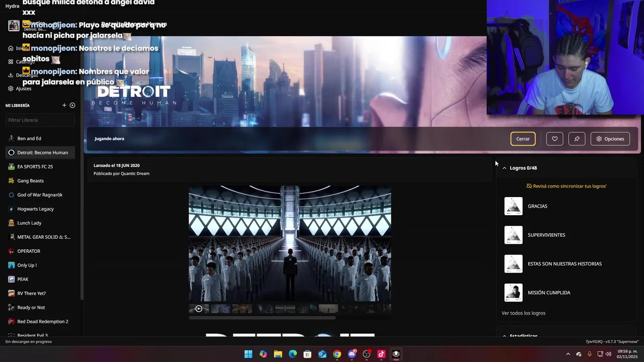Open Only Up ! game page
This screenshot has width=644, height=362.
point(40,265)
